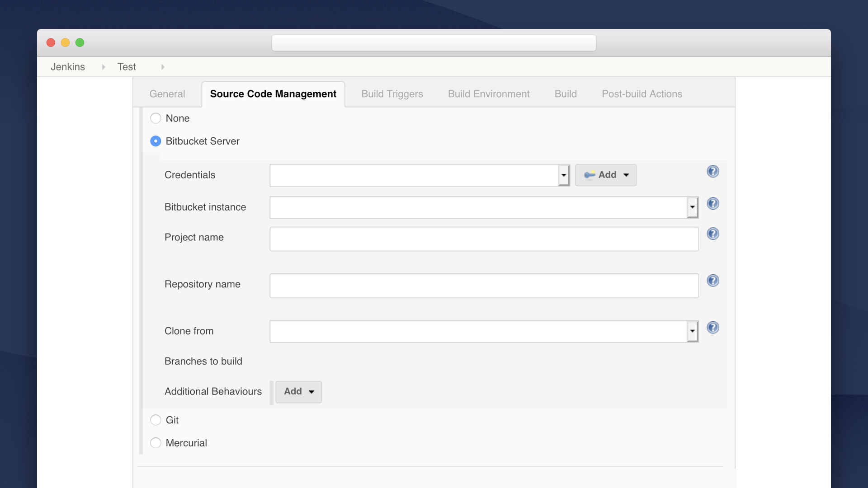868x488 pixels.
Task: Select the None radio option
Action: click(156, 118)
